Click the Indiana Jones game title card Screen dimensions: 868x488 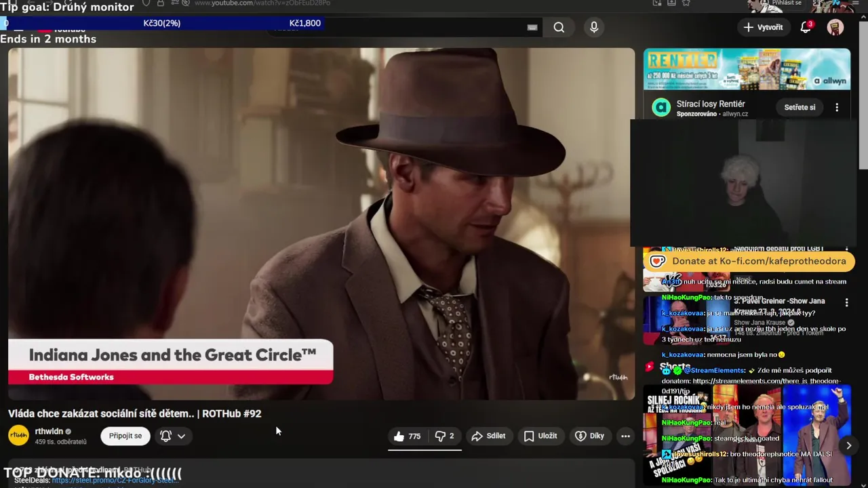point(171,363)
